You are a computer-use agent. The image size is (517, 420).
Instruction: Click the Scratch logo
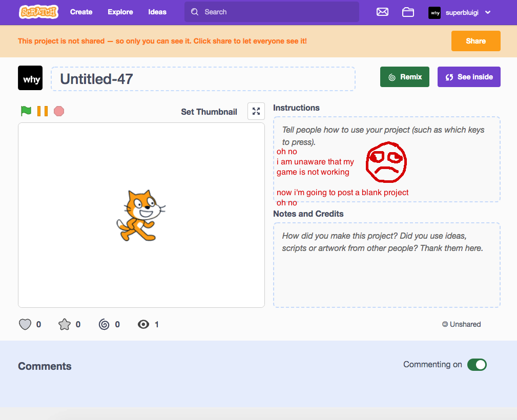(x=38, y=12)
